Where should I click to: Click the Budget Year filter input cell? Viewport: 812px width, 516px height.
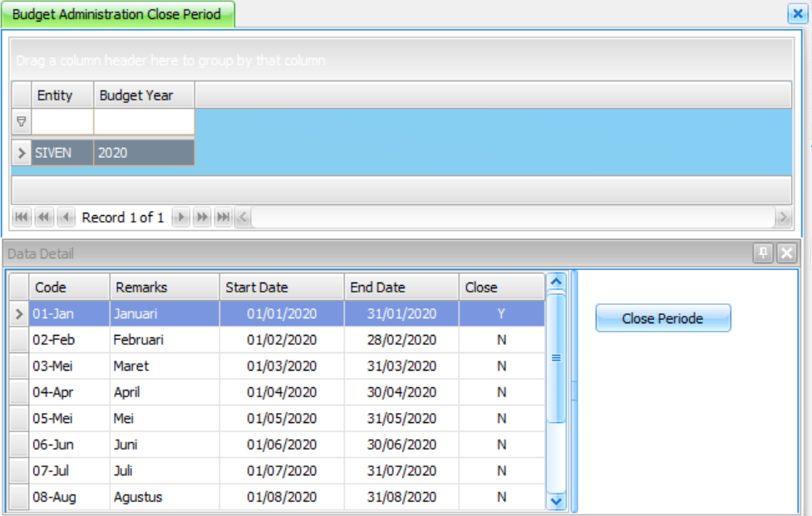144,122
